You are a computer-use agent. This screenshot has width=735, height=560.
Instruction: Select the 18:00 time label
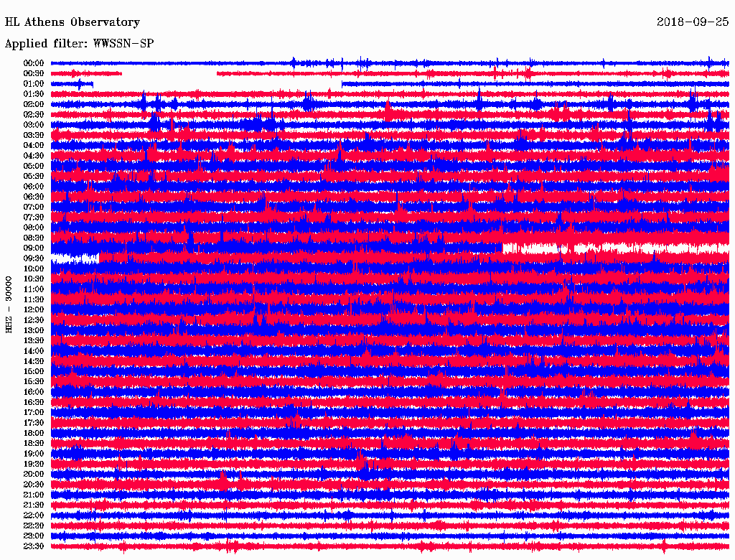tap(34, 434)
